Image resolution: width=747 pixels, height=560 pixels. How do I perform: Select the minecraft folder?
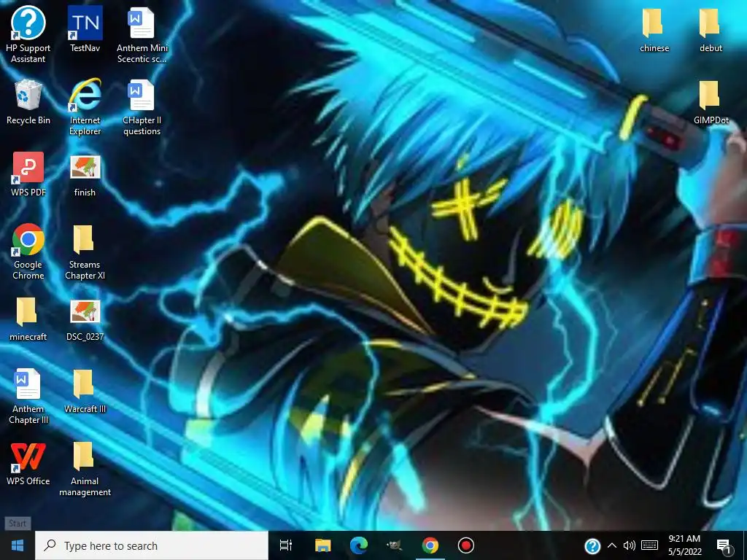click(28, 319)
